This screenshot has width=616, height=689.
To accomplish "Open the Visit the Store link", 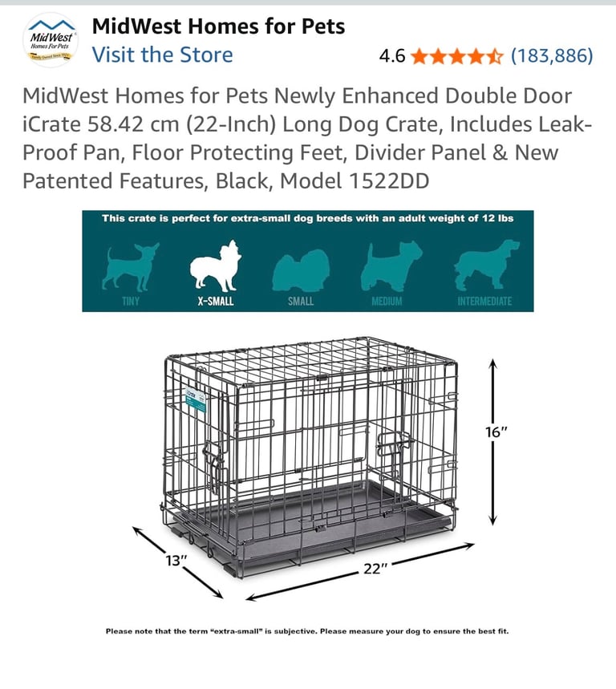I will pyautogui.click(x=162, y=55).
